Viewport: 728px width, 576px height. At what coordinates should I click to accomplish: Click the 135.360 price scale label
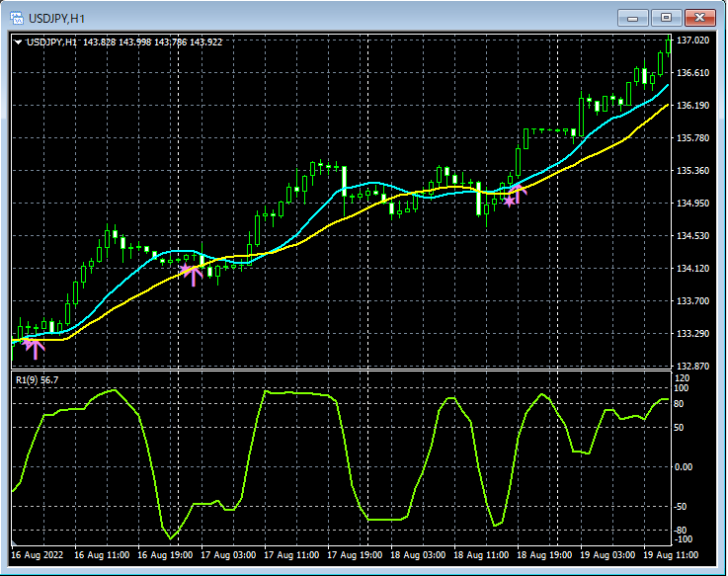pos(693,171)
